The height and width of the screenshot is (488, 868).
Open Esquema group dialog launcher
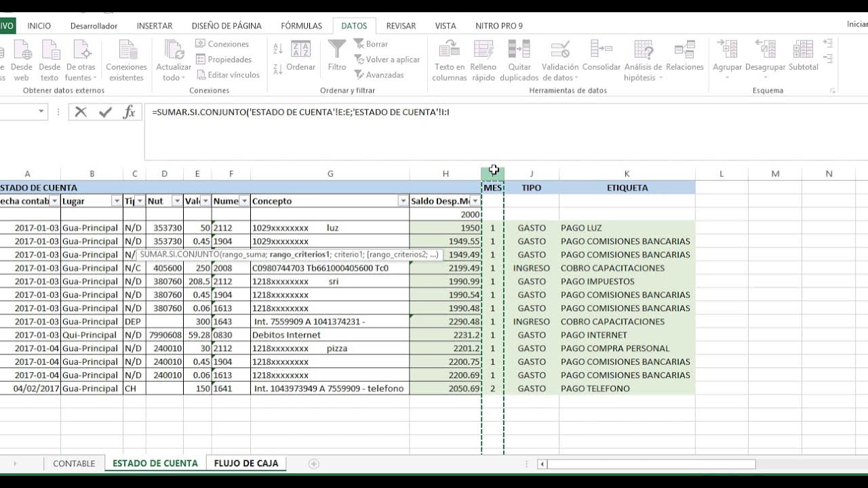click(832, 90)
